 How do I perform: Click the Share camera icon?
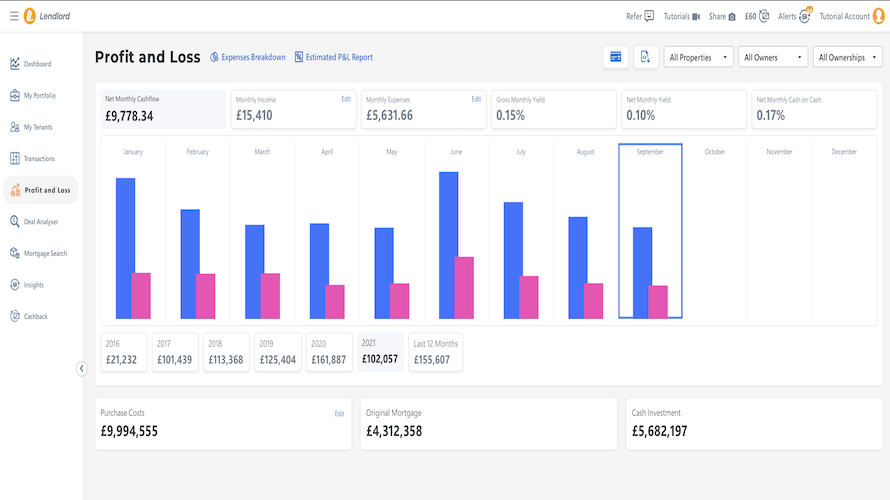click(x=731, y=16)
